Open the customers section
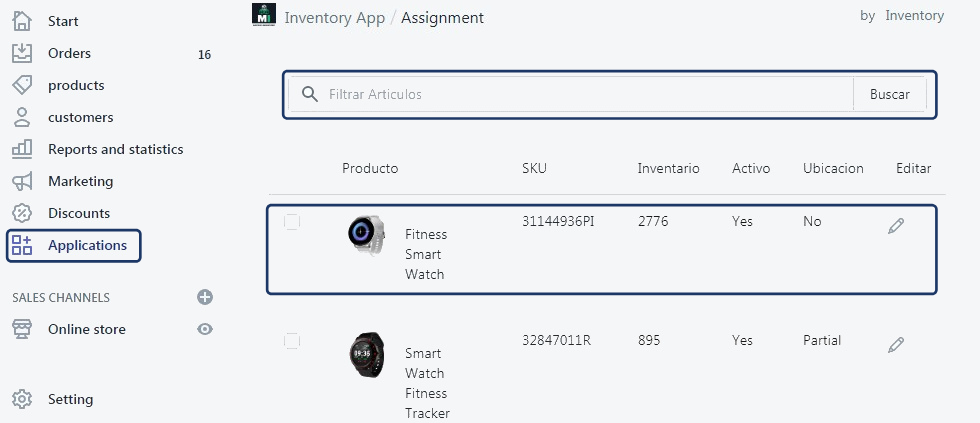This screenshot has height=423, width=980. pos(80,117)
